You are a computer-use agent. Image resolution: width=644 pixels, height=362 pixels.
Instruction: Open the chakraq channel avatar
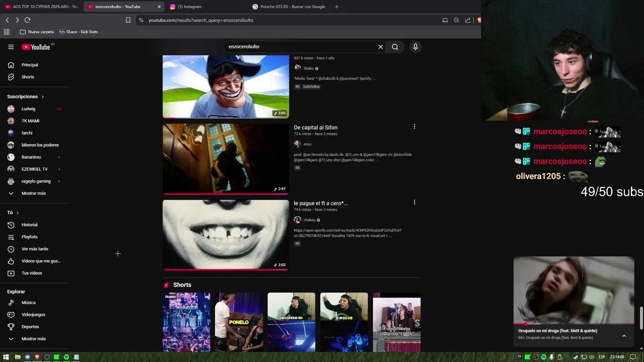click(x=297, y=220)
